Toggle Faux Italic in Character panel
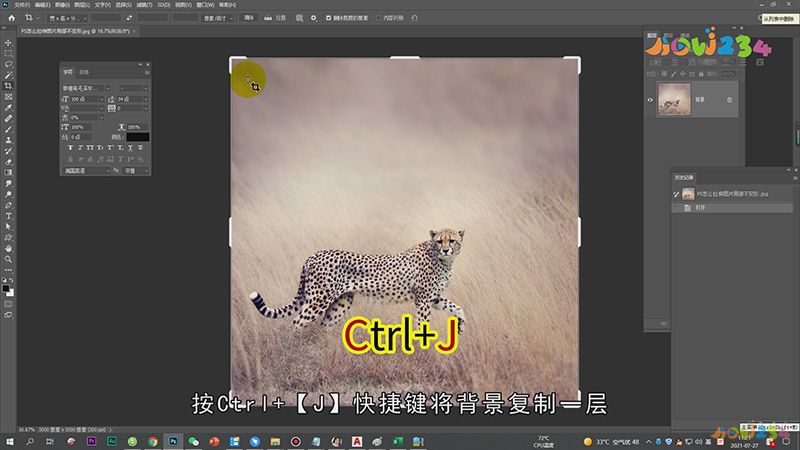The height and width of the screenshot is (450, 800). point(80,147)
